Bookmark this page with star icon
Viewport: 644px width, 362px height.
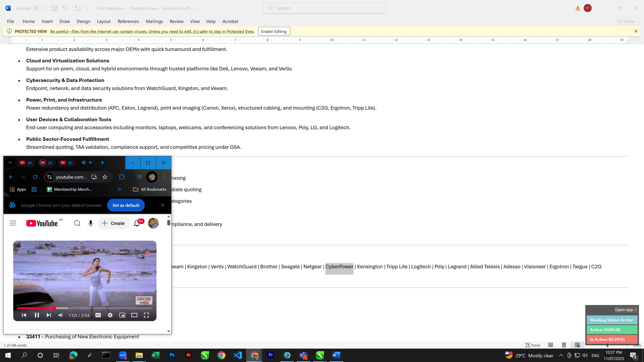(x=105, y=177)
